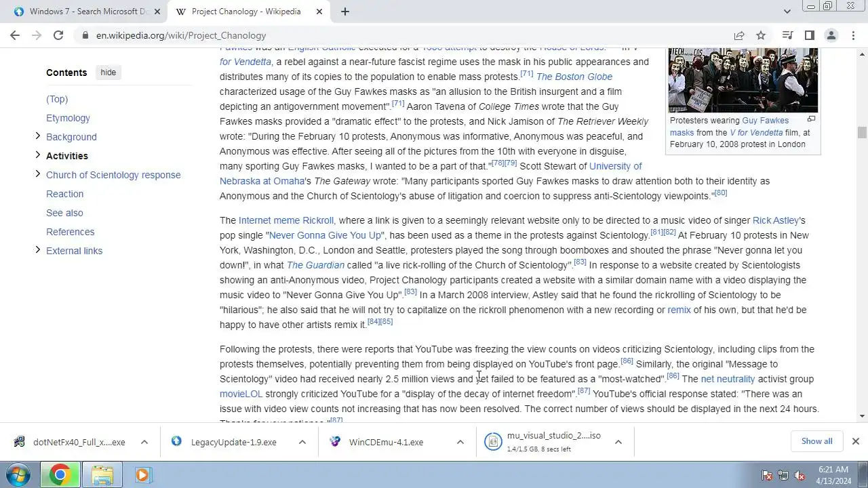This screenshot has width=868, height=488.
Task: Go to See also section
Action: [x=64, y=213]
